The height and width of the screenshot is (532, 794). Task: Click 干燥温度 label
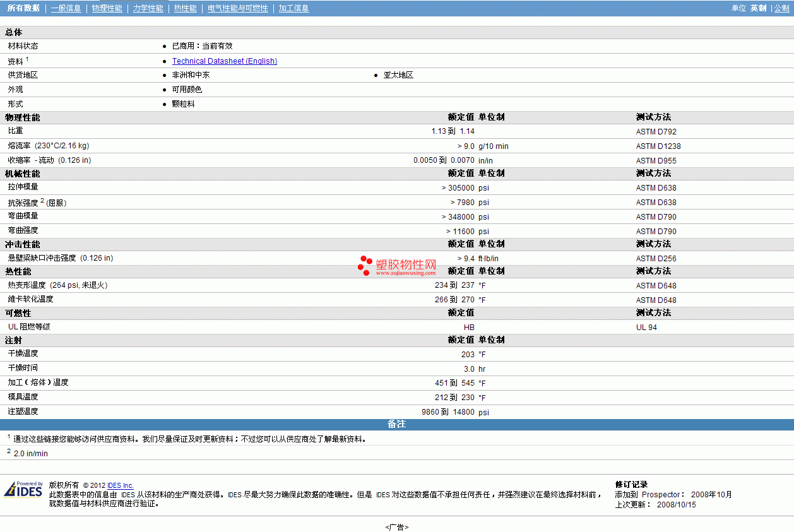[23, 353]
